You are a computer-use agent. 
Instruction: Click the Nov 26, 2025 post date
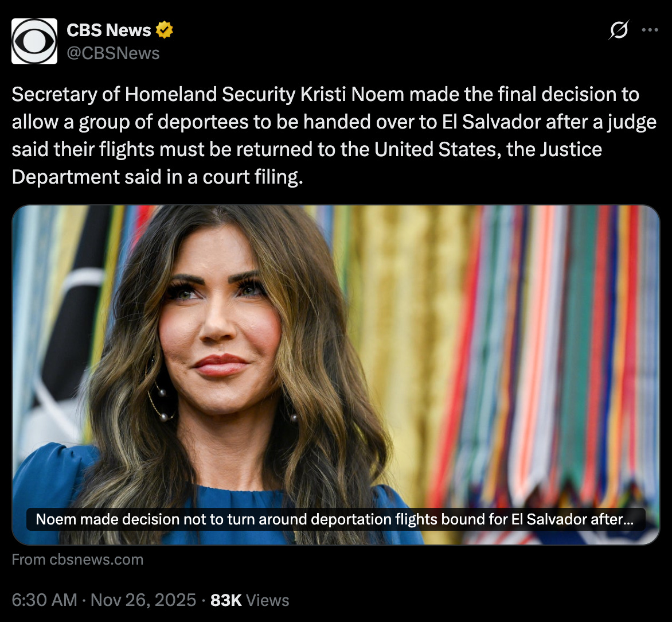point(143,600)
